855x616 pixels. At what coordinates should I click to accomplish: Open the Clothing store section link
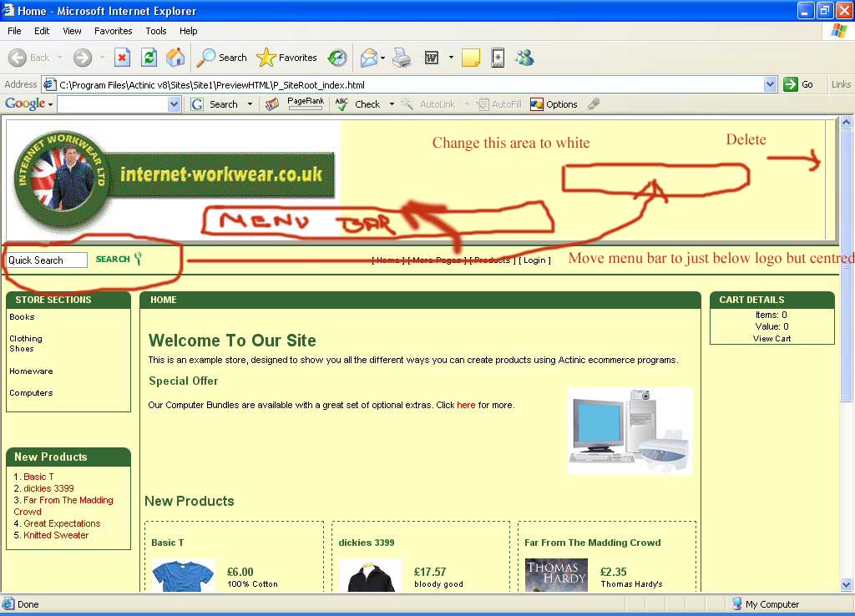pos(26,338)
